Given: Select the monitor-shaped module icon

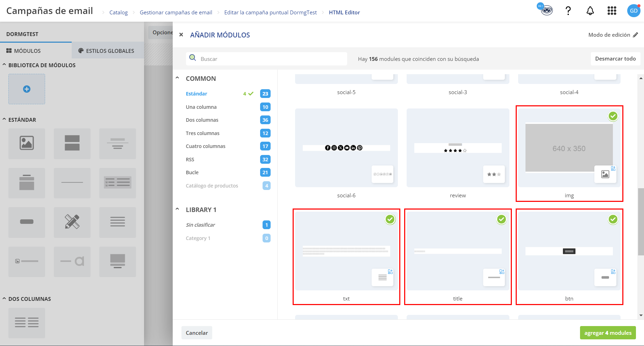Looking at the screenshot, I should coord(117,262).
